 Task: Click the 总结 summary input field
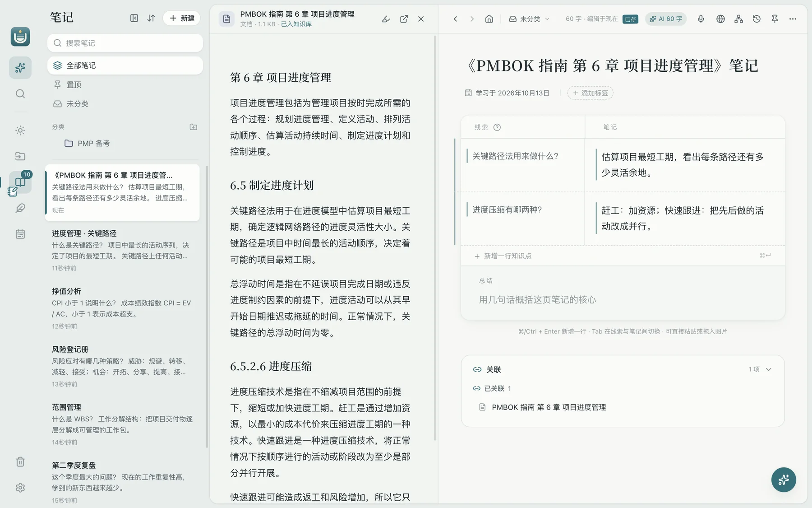coord(623,300)
